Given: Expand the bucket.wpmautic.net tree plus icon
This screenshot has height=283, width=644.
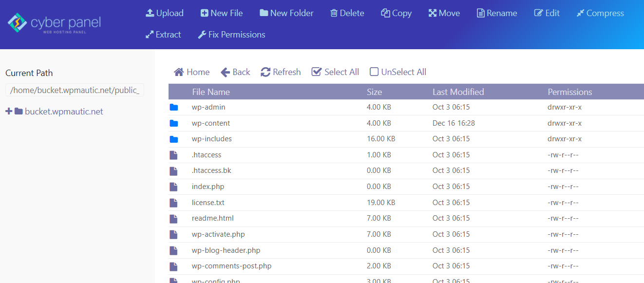Looking at the screenshot, I should [9, 112].
